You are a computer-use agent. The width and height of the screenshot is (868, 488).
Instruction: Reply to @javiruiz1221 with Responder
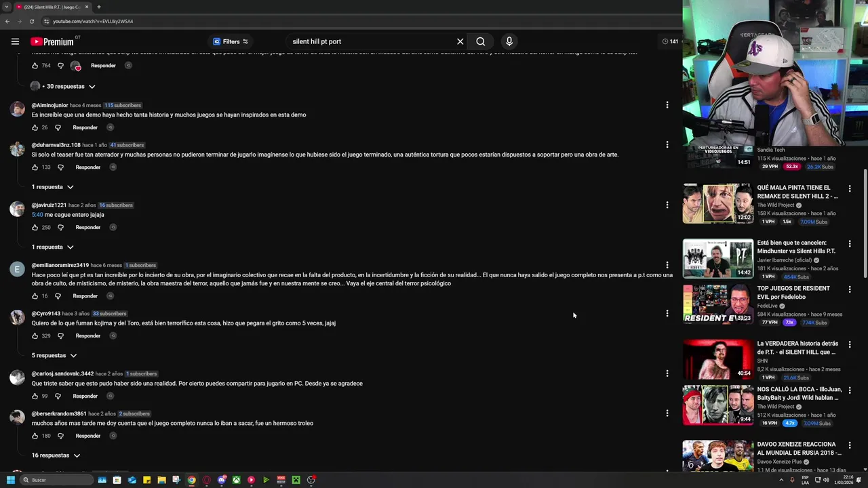88,228
